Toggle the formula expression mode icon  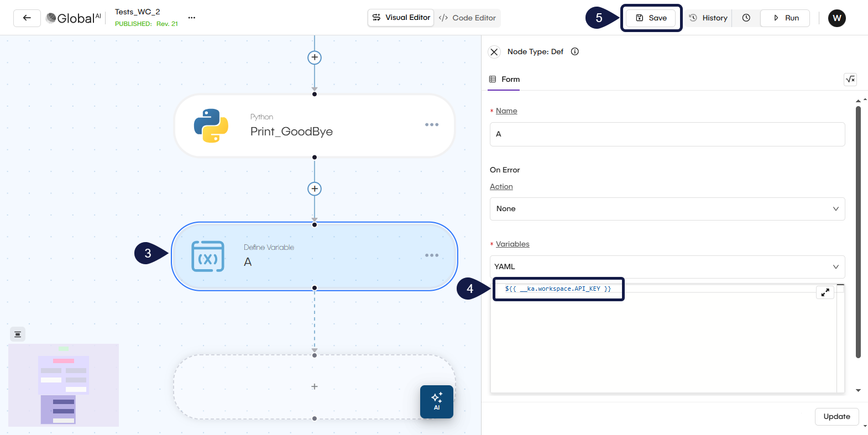[850, 80]
